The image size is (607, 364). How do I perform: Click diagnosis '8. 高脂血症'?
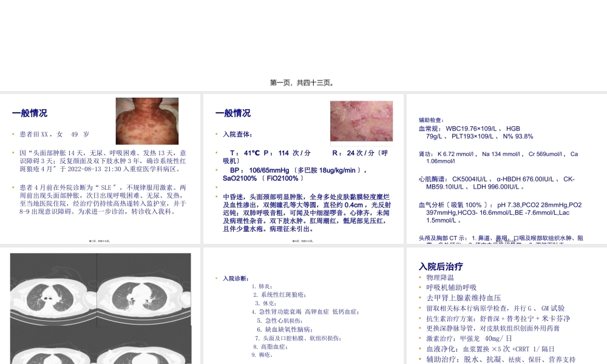tap(271, 347)
